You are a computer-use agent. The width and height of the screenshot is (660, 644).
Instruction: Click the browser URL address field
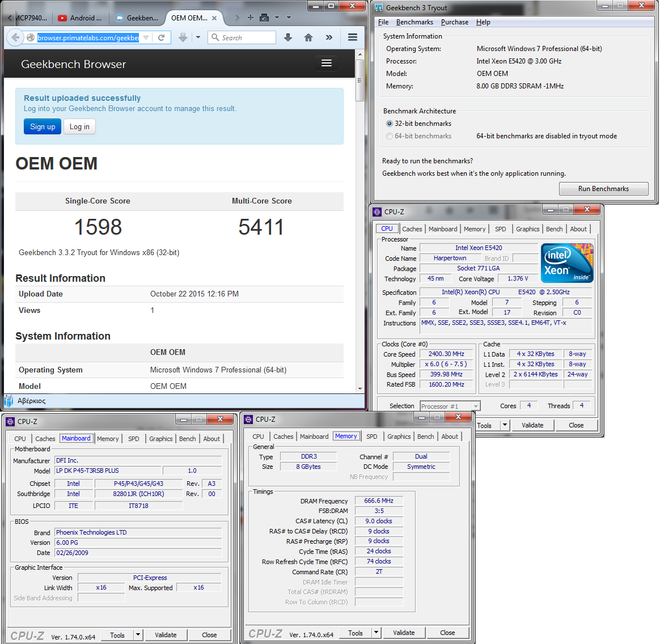point(88,37)
